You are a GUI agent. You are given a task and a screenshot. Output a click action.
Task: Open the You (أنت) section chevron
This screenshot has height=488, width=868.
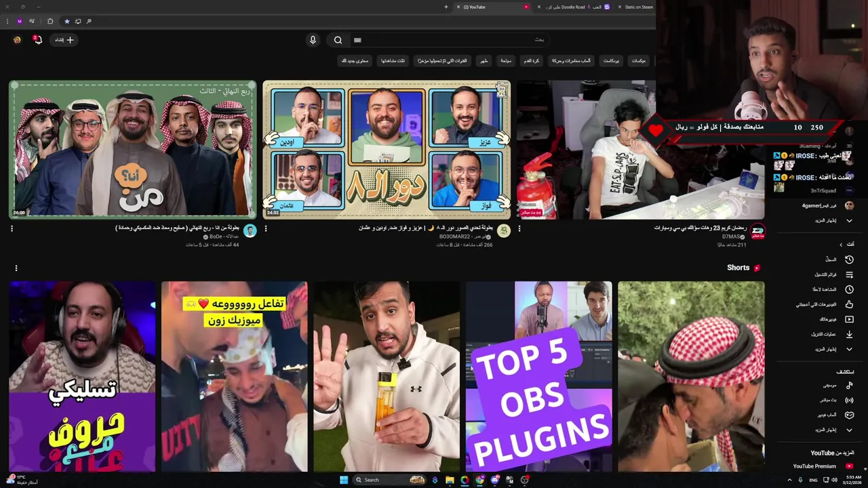click(x=841, y=245)
